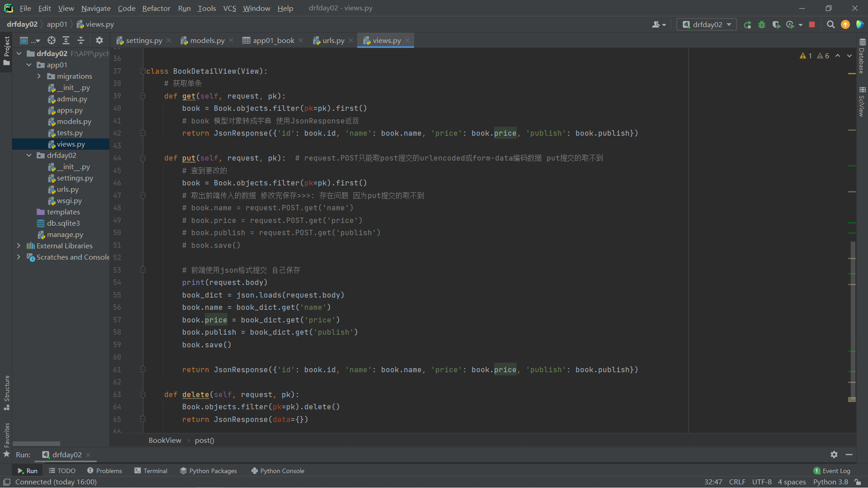Open Search Everywhere magnifier icon
868x488 pixels.
pos(830,25)
